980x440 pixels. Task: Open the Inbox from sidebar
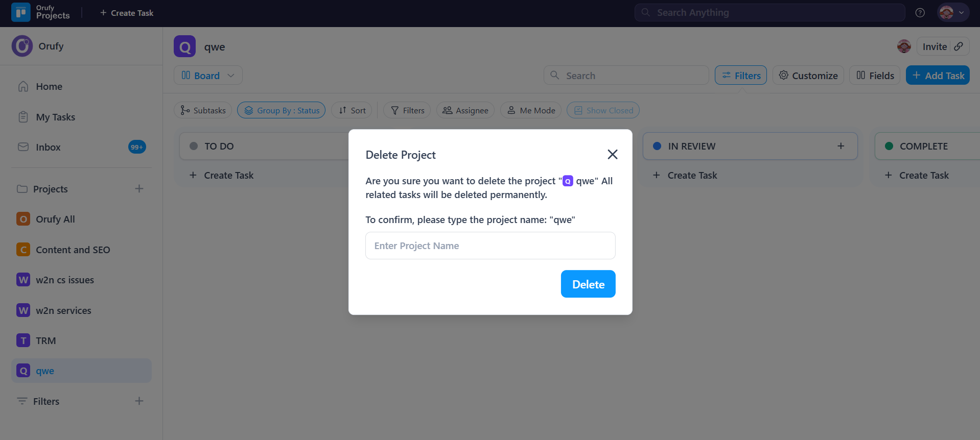48,147
